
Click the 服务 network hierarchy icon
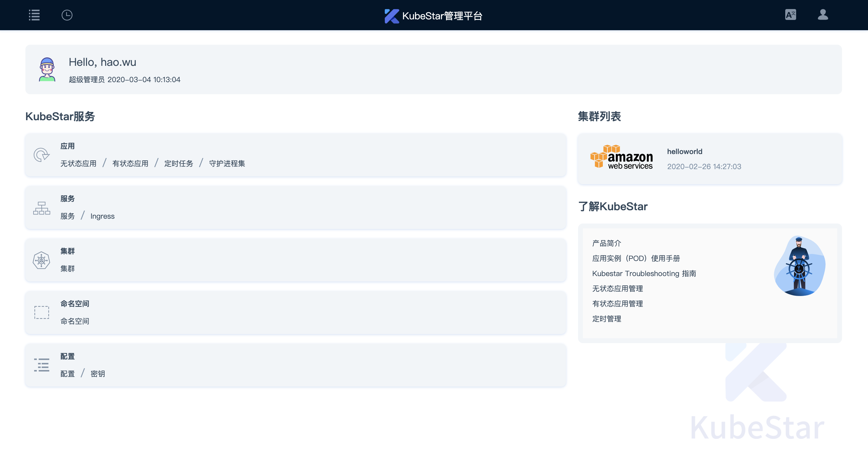pyautogui.click(x=42, y=208)
